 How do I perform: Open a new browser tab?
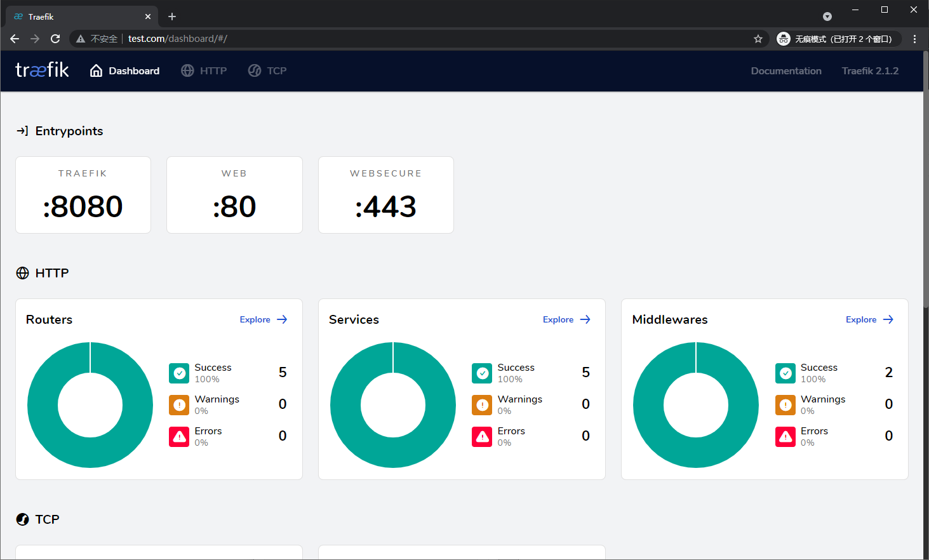tap(172, 17)
